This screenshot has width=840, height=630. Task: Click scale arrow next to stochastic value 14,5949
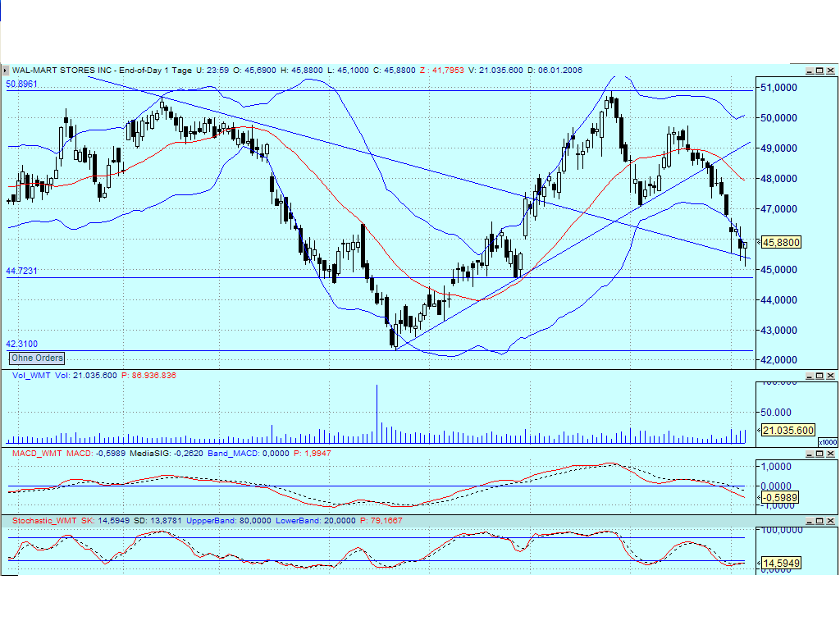[x=757, y=563]
